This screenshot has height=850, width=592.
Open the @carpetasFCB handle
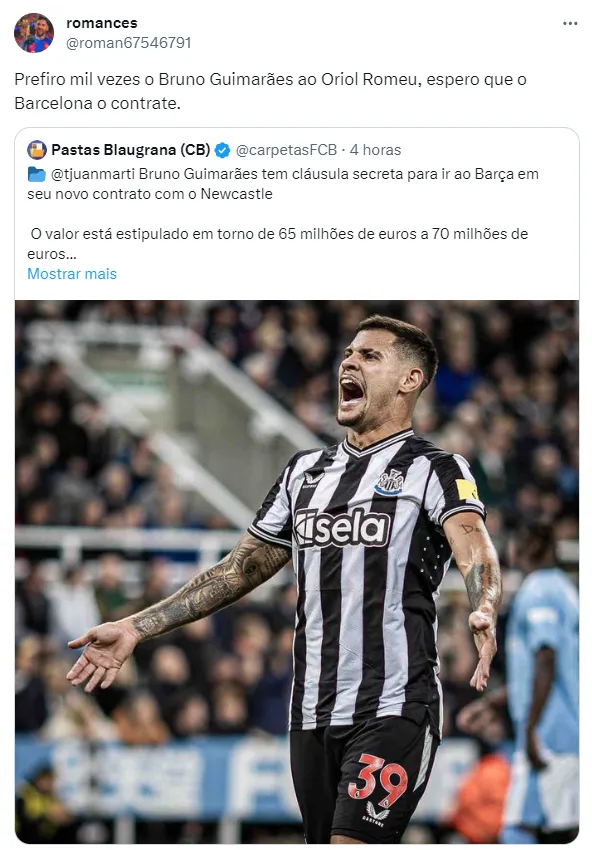click(286, 150)
